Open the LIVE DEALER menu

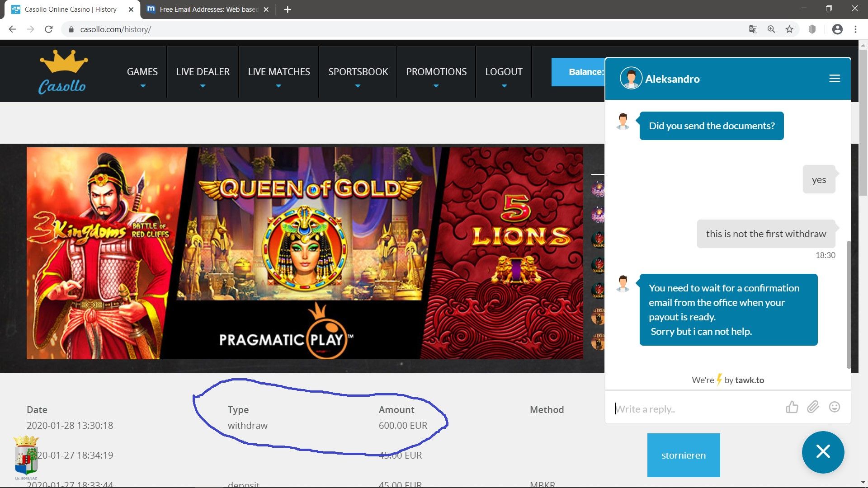[203, 72]
